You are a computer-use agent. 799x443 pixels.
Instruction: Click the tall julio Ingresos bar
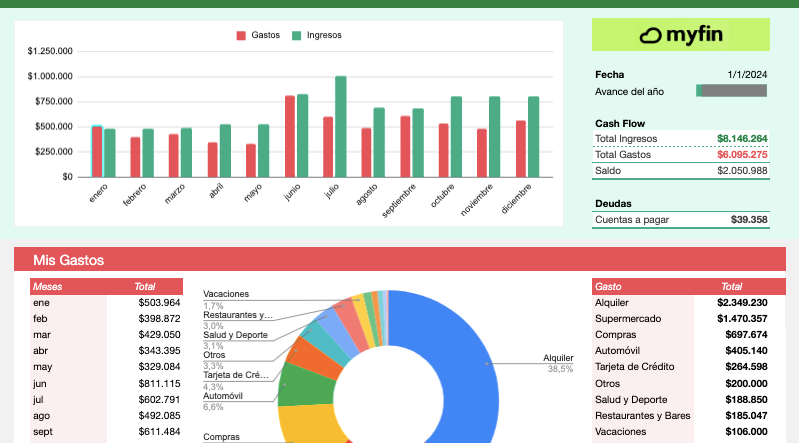[x=341, y=126]
